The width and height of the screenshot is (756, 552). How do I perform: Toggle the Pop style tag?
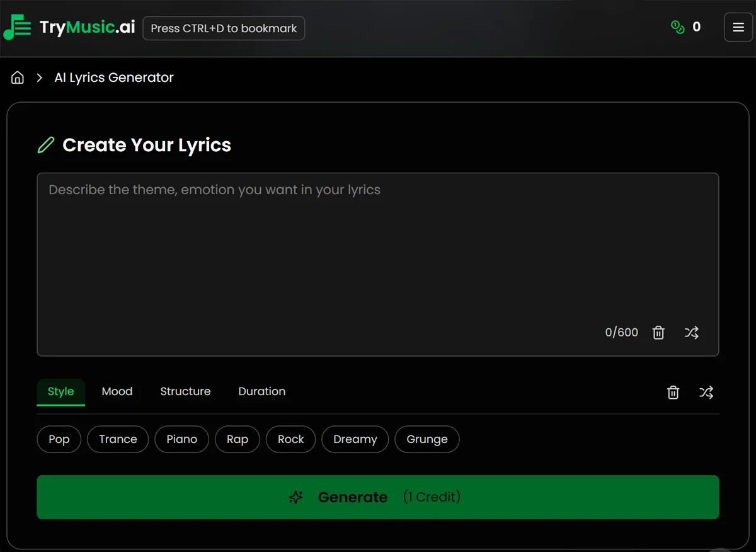59,439
